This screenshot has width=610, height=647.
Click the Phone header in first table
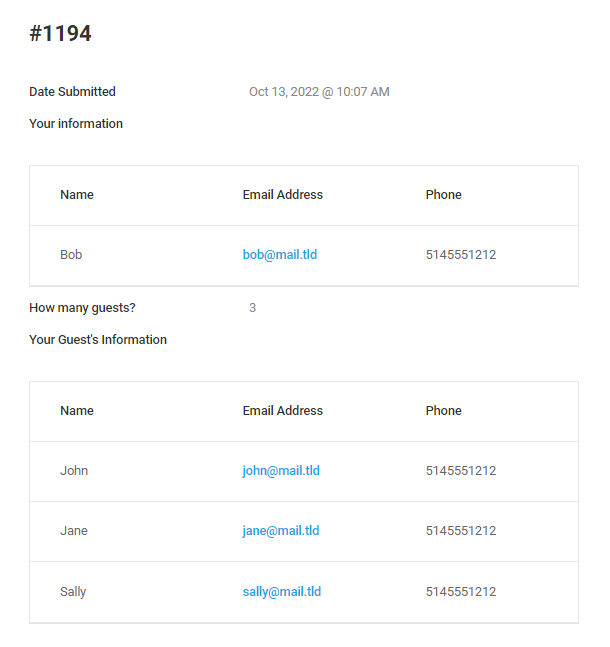(444, 195)
